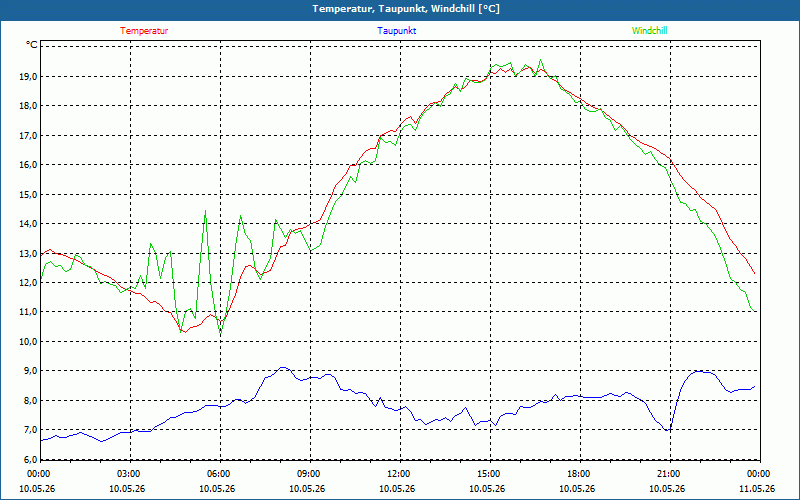Click the 9,0 y-axis value
800x500 pixels.
point(31,371)
